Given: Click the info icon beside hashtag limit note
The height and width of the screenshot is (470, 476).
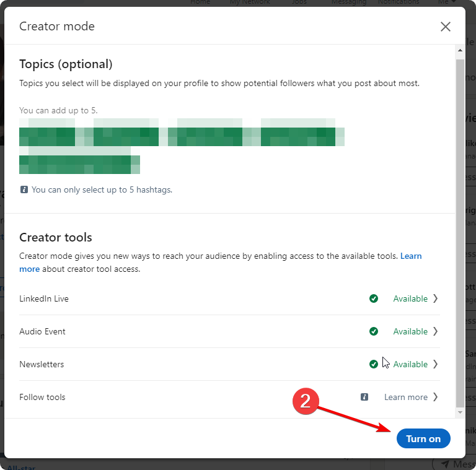Looking at the screenshot, I should [24, 189].
